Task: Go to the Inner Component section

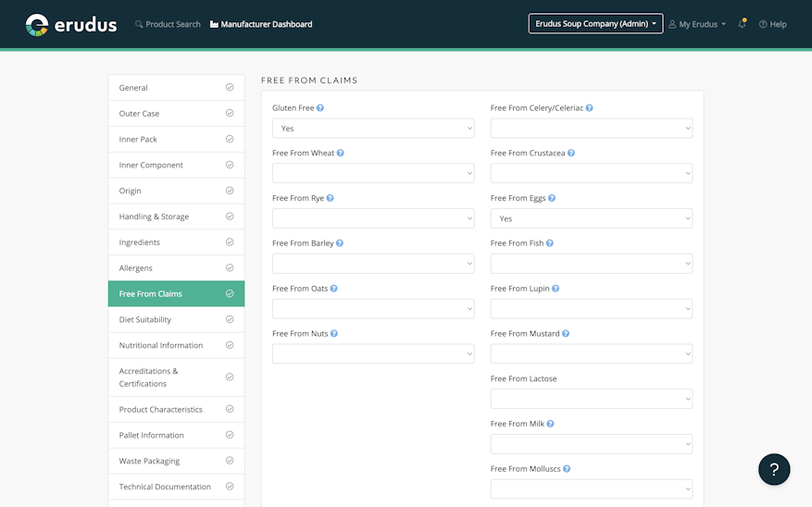Action: click(x=176, y=165)
